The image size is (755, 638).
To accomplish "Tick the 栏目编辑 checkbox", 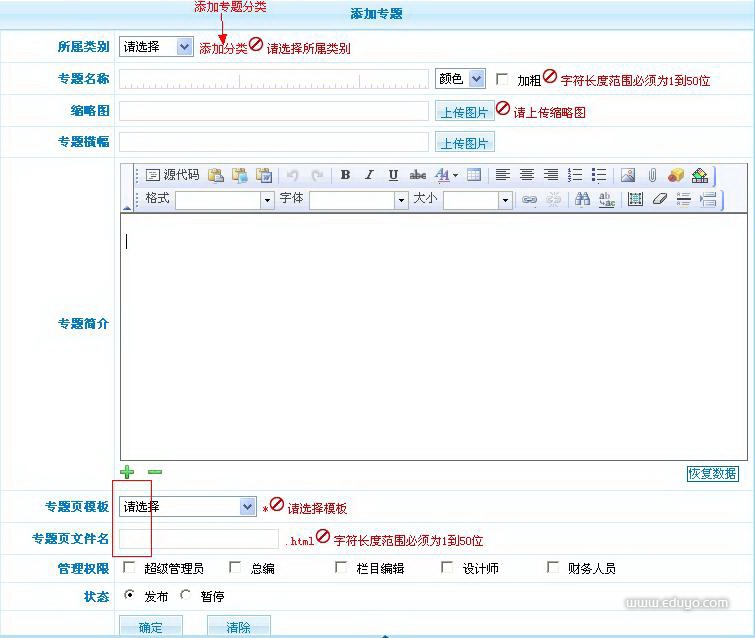I will tap(341, 567).
